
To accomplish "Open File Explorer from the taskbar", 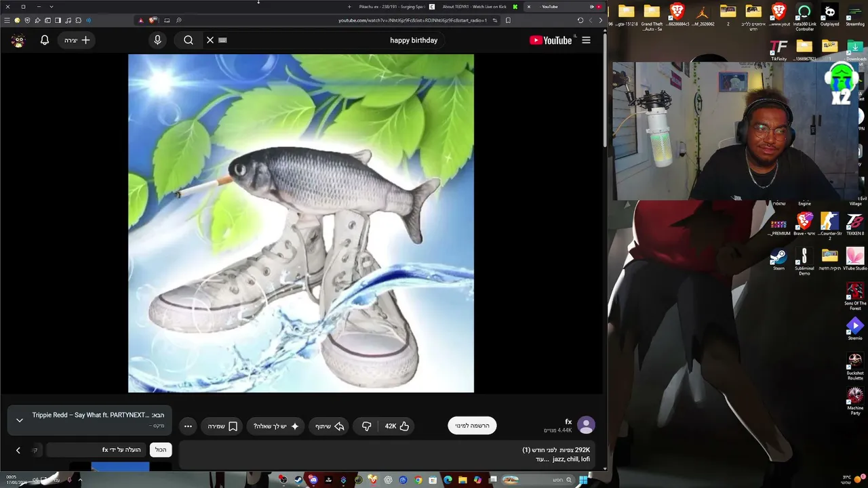I will coord(463,480).
